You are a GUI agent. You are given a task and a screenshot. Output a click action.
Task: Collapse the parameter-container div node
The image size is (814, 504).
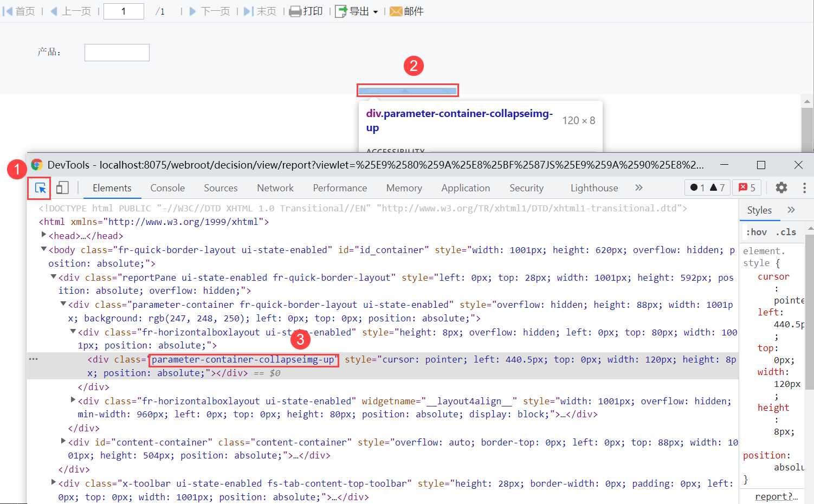point(63,304)
